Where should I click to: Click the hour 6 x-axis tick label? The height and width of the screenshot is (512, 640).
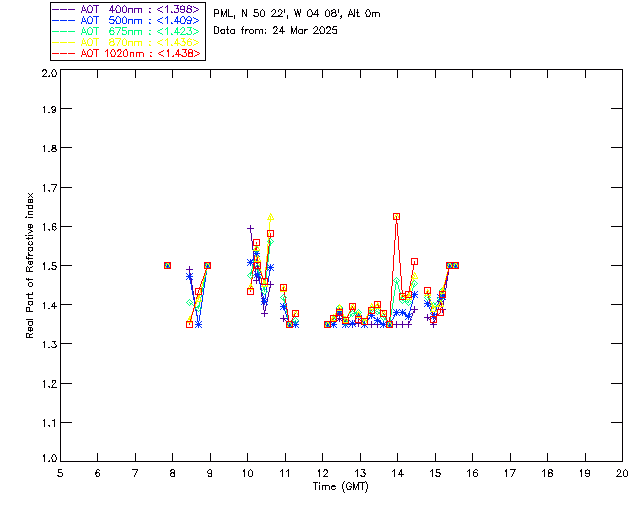(98, 473)
